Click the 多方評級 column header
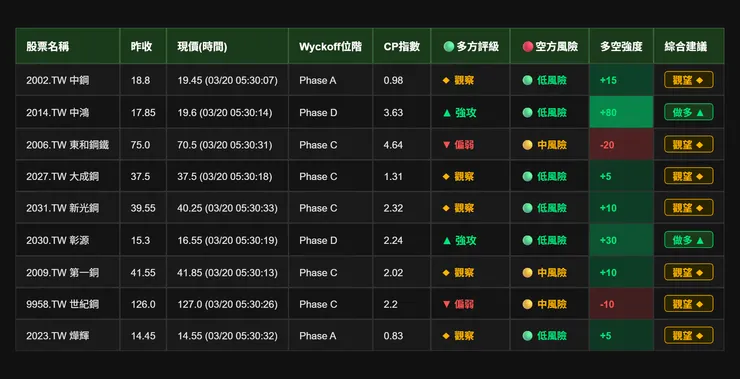 tap(471, 46)
